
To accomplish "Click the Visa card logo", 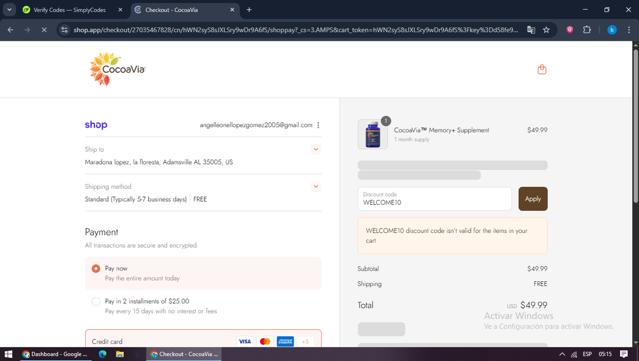I will pyautogui.click(x=245, y=341).
